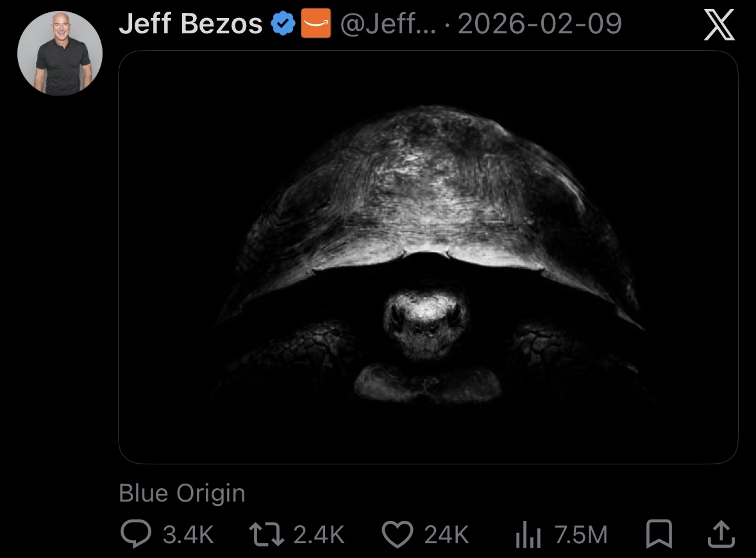The image size is (756, 558).
Task: Like the post with the heart icon
Action: pos(398,534)
